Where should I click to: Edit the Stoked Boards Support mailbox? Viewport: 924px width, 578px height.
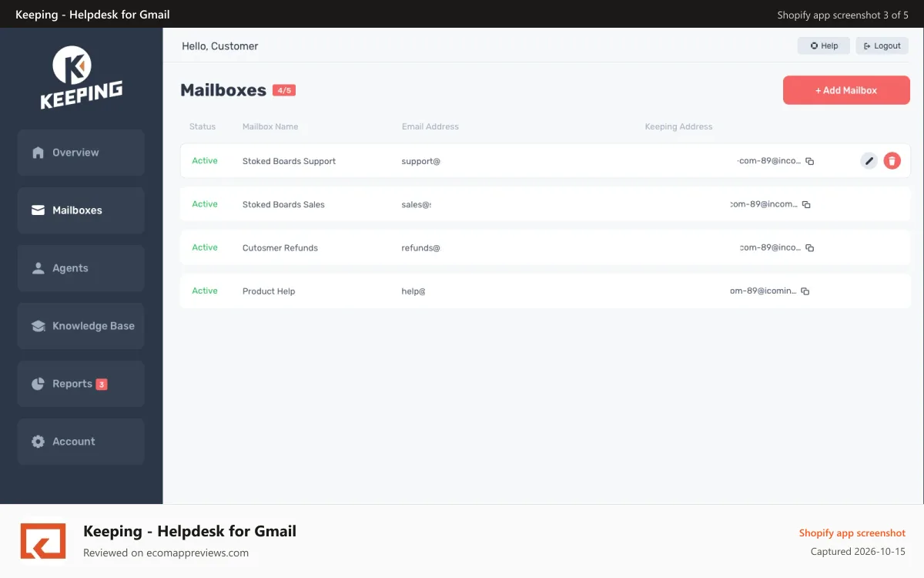pos(869,161)
